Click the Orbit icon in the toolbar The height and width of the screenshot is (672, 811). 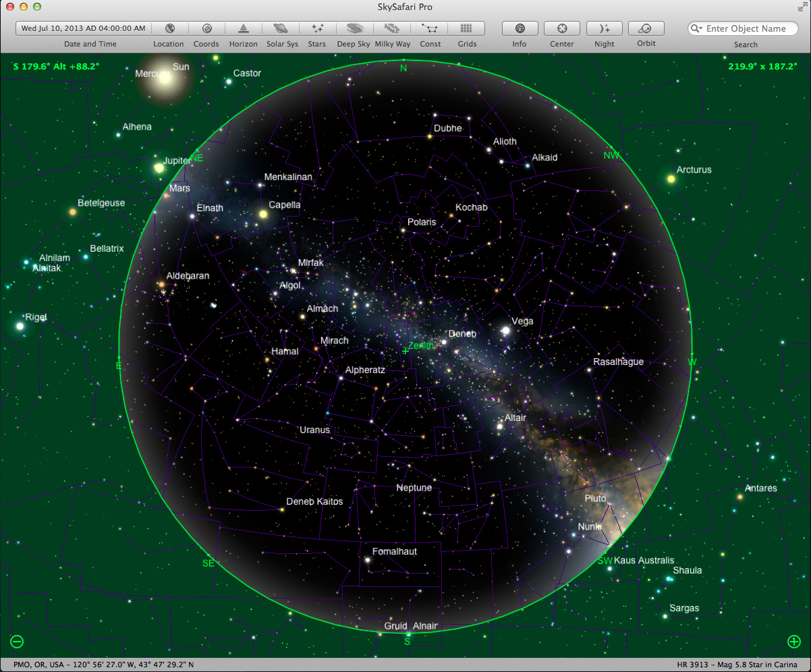point(646,28)
